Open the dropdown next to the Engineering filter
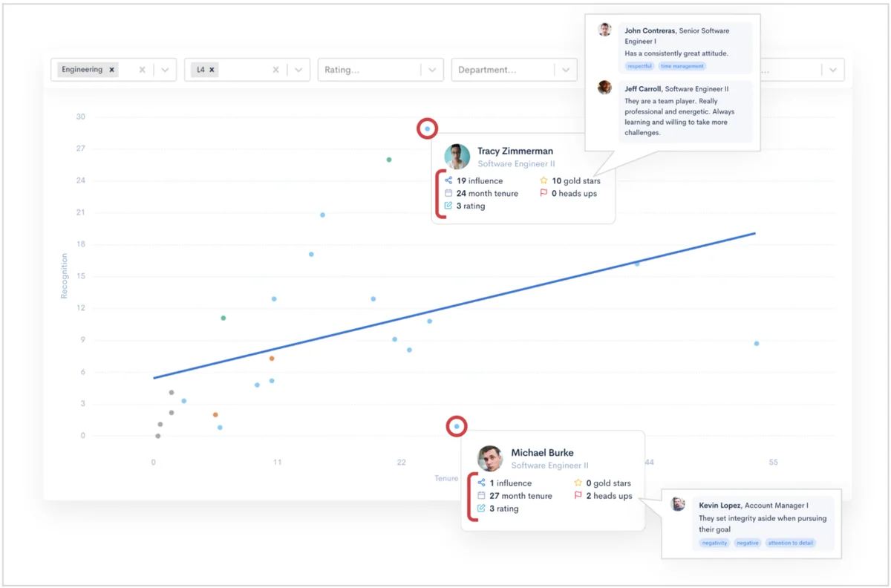The image size is (891, 588). point(165,70)
